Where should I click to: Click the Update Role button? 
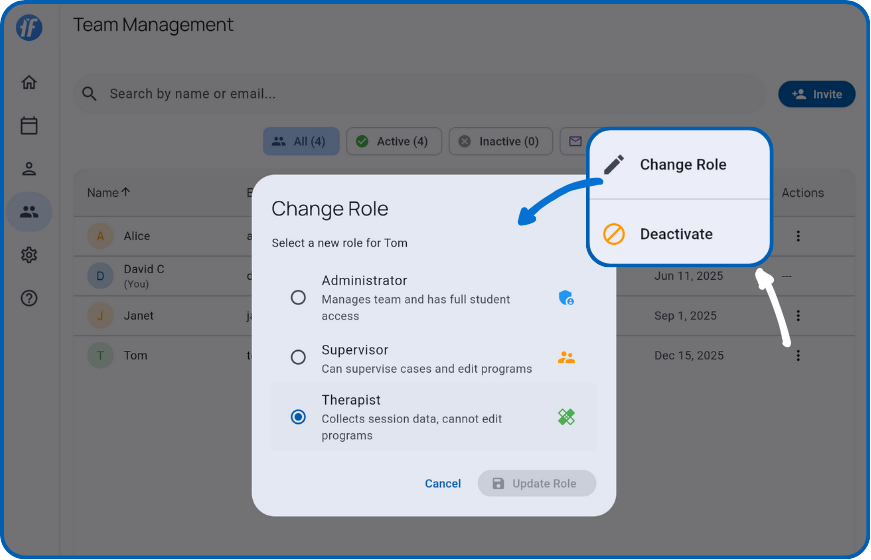point(537,484)
